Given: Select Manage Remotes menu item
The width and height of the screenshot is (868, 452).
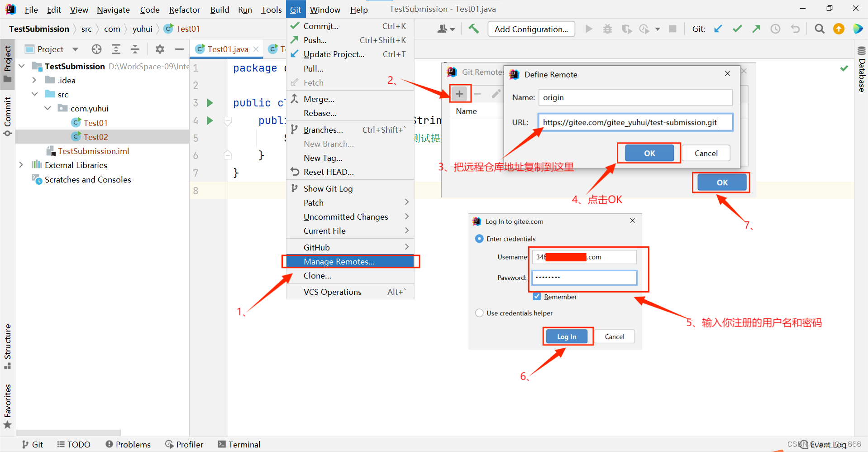Looking at the screenshot, I should (350, 261).
